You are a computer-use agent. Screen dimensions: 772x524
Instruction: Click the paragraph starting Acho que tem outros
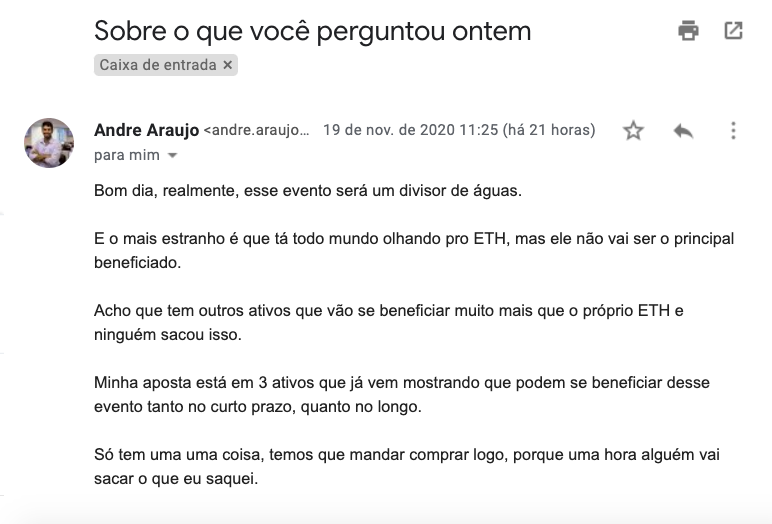(388, 321)
